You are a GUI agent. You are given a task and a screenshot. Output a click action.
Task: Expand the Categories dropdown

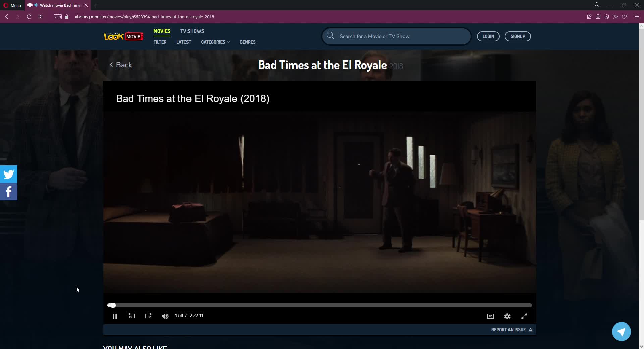tap(215, 42)
